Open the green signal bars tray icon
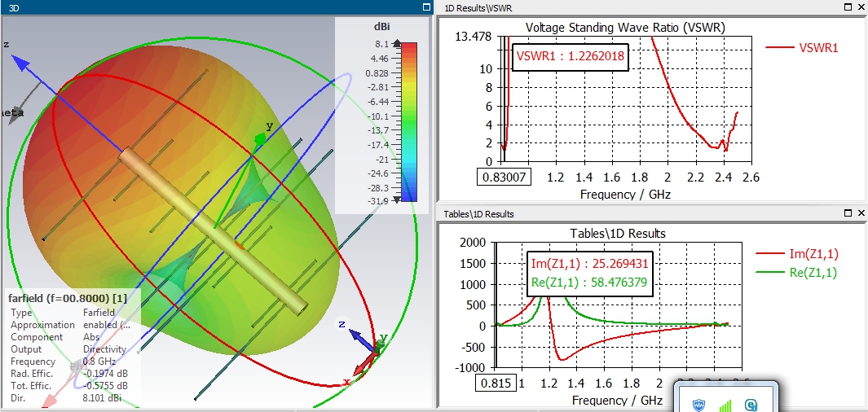Image resolution: width=868 pixels, height=412 pixels. pos(725,405)
